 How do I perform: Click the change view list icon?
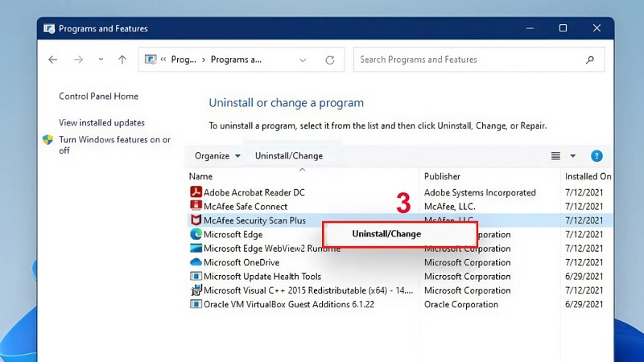[555, 156]
